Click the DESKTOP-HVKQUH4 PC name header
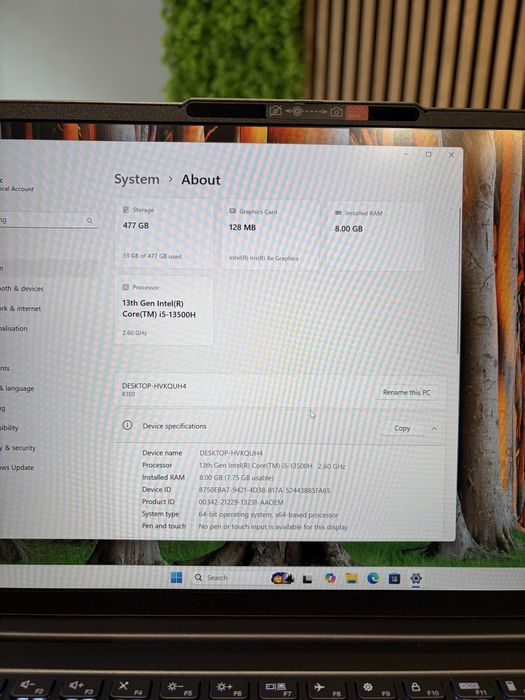The image size is (525, 700). [x=154, y=386]
